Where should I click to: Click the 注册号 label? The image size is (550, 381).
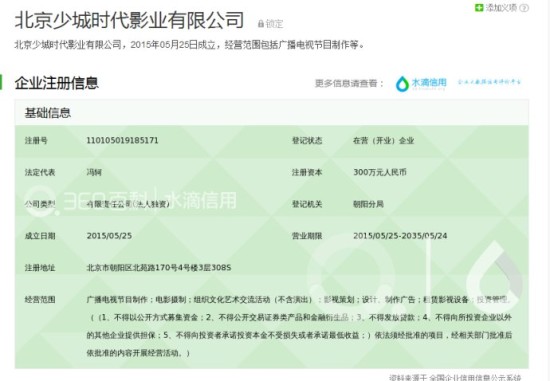point(36,141)
